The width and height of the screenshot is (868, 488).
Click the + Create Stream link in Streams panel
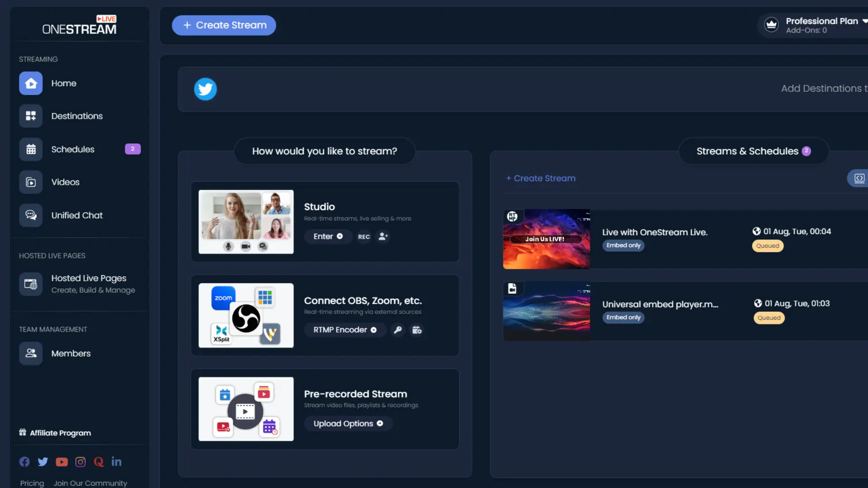tap(541, 178)
